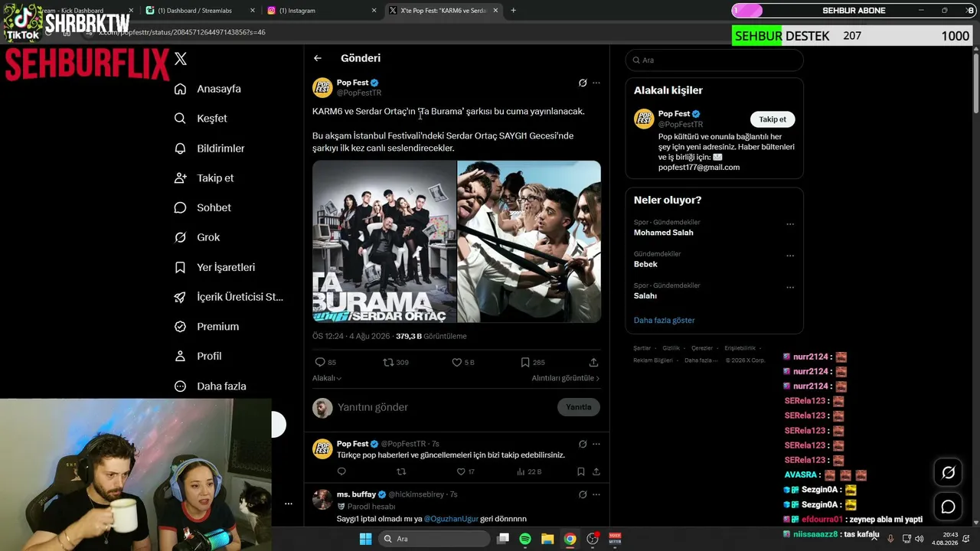Share the main post with the upload icon
Viewport: 980px width, 551px height.
(x=593, y=362)
